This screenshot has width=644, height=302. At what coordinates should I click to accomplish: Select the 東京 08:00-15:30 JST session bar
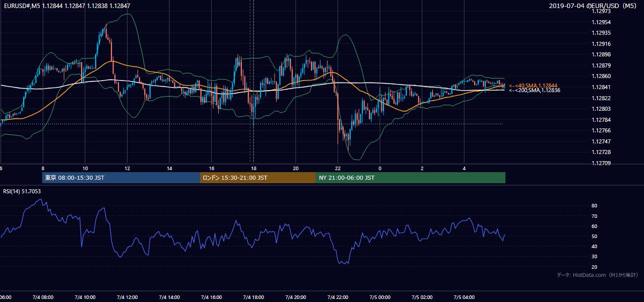[121, 178]
